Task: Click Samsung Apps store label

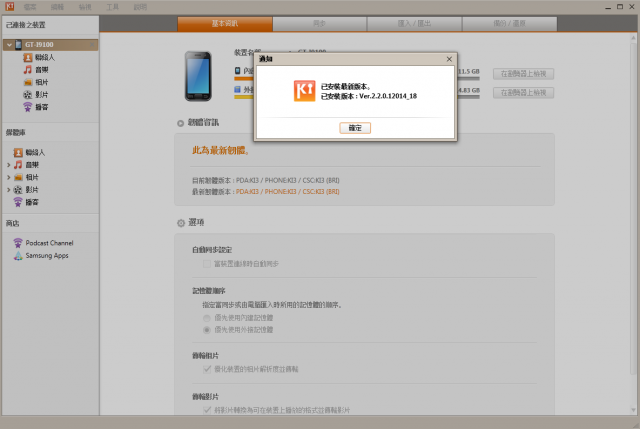Action: click(47, 256)
